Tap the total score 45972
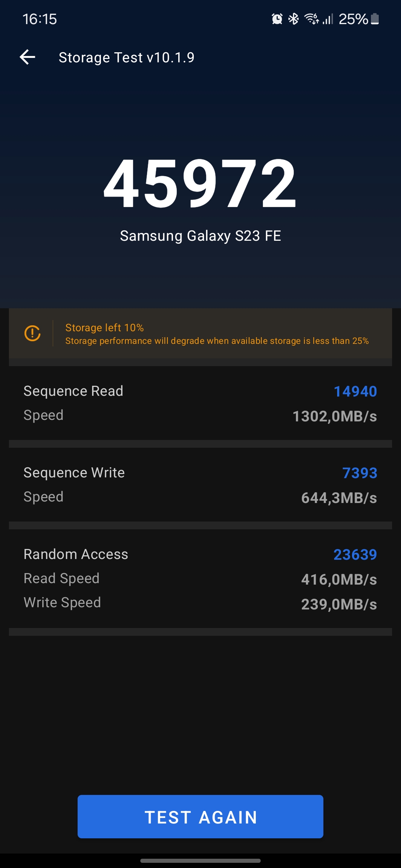The width and height of the screenshot is (401, 868). [x=200, y=183]
